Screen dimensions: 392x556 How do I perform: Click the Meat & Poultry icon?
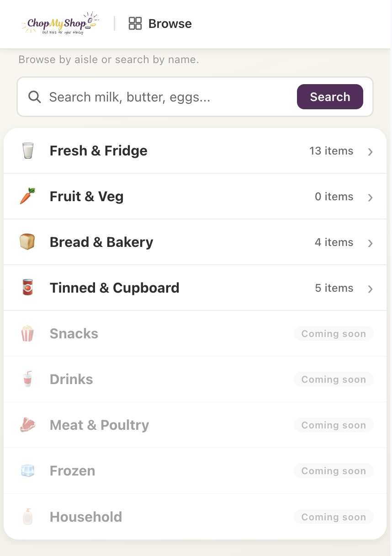(27, 425)
